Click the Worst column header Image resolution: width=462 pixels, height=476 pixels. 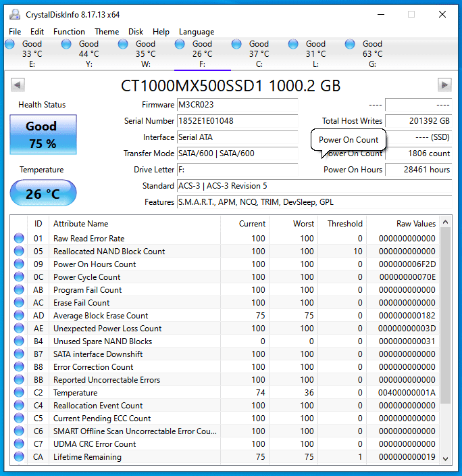293,224
